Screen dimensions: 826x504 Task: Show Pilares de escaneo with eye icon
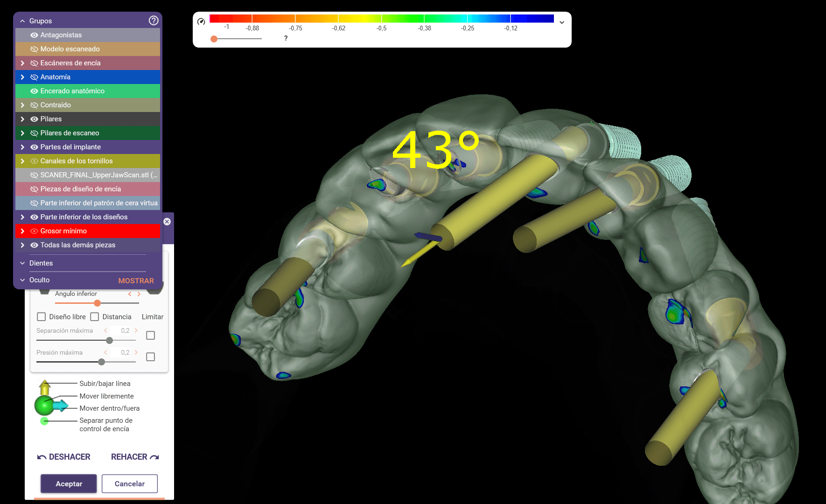(x=34, y=133)
